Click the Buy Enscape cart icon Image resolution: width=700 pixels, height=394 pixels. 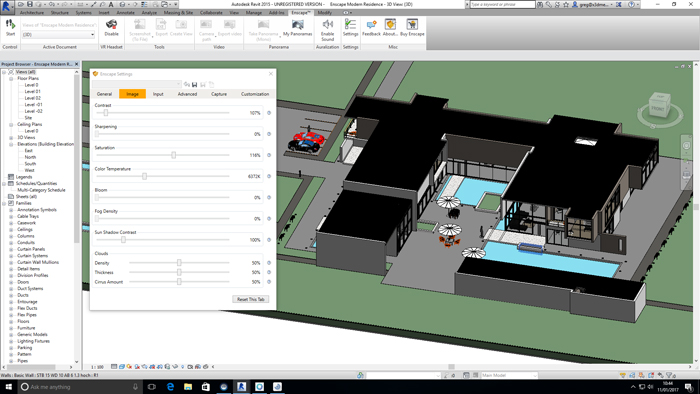point(412,25)
